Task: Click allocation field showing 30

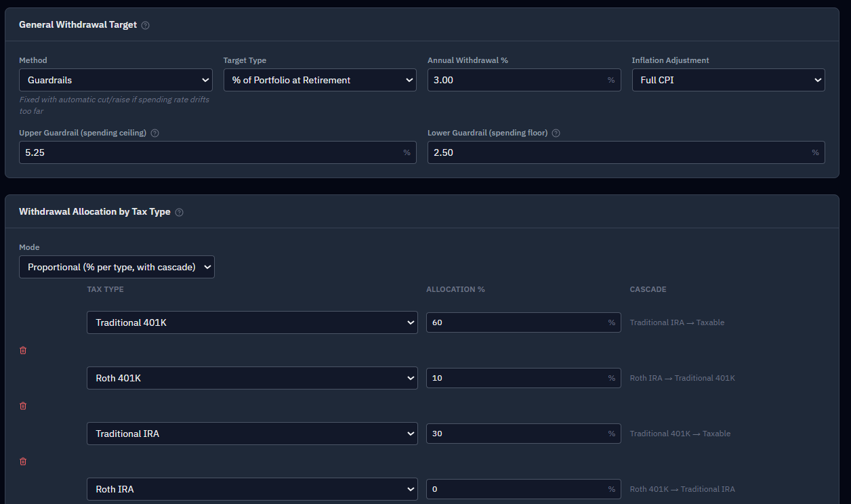Action: (x=523, y=434)
